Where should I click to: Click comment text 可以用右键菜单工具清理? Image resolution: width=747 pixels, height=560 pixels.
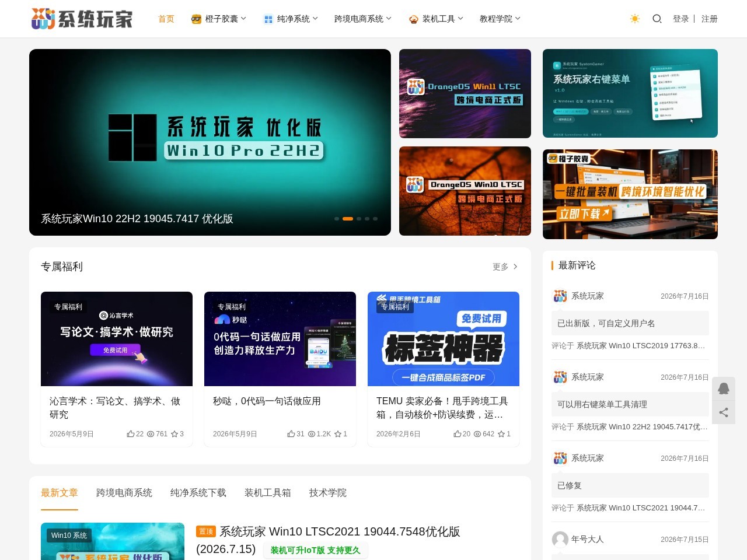[x=602, y=404]
